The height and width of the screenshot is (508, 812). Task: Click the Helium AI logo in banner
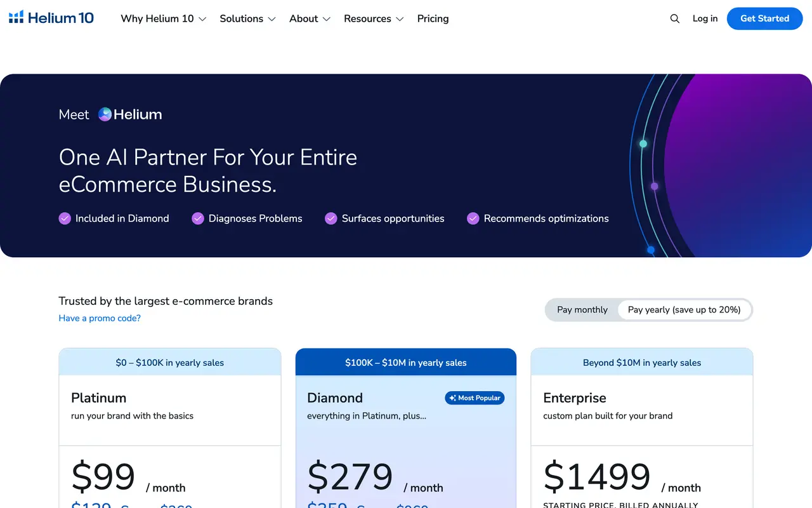tap(130, 114)
